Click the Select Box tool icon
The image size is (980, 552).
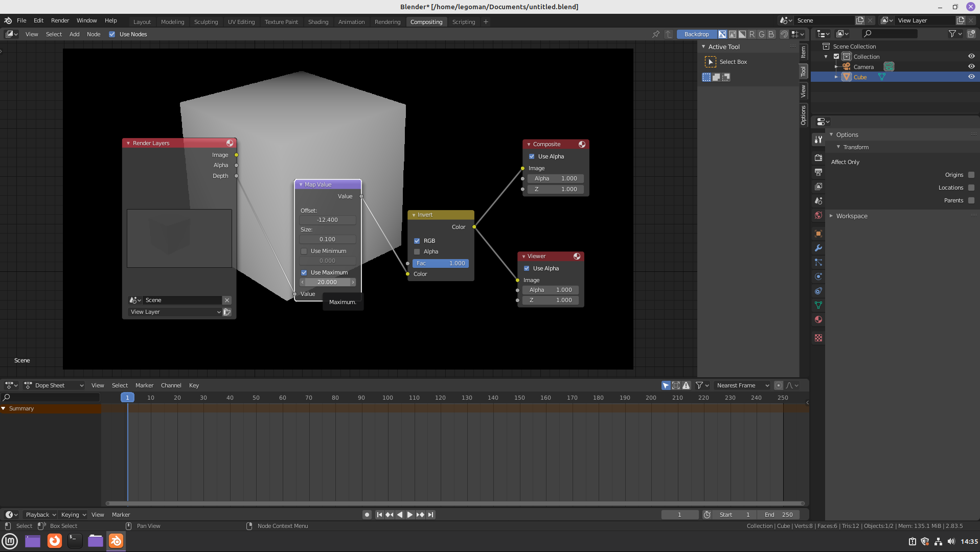pyautogui.click(x=710, y=62)
